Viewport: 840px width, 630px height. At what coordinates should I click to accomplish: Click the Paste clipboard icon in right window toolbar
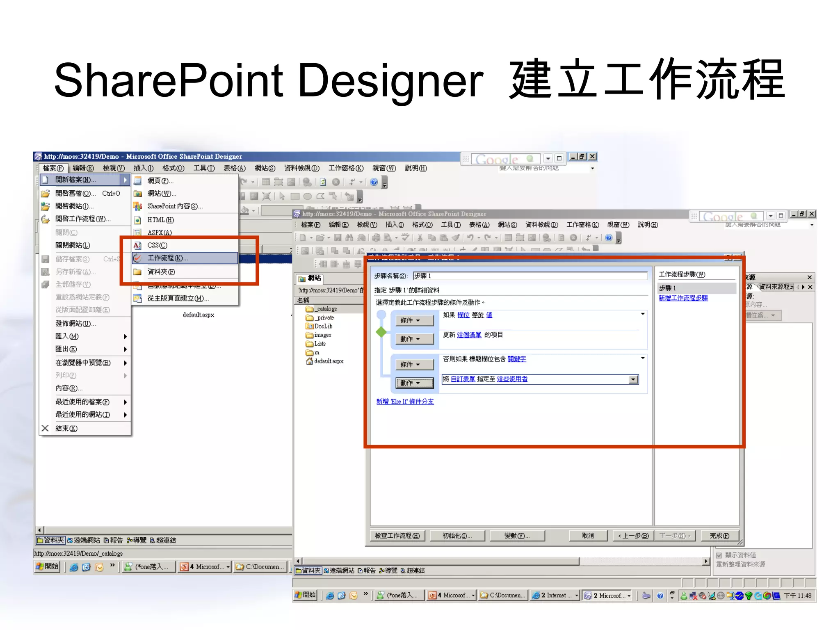[x=443, y=237]
